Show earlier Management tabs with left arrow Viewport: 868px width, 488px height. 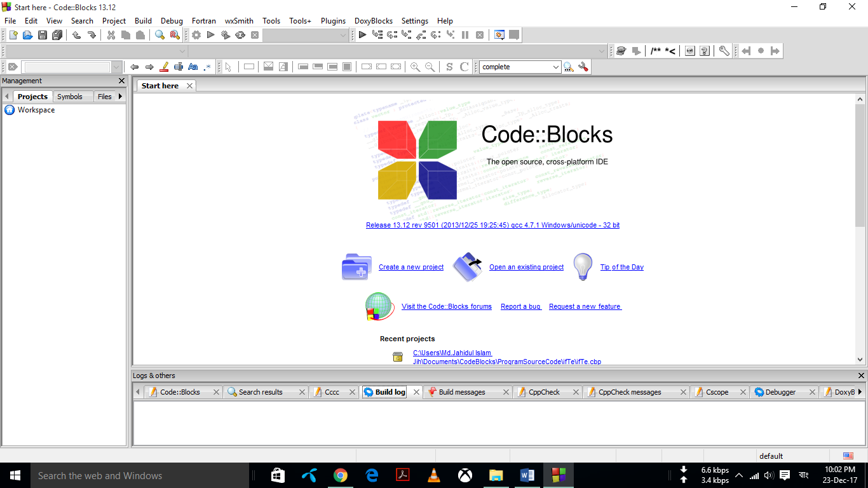[7, 97]
